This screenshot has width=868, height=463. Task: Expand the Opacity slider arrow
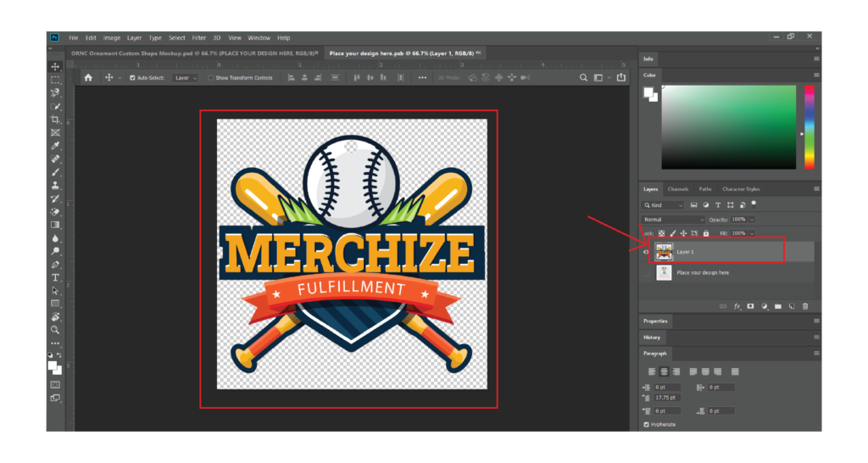[x=752, y=220]
